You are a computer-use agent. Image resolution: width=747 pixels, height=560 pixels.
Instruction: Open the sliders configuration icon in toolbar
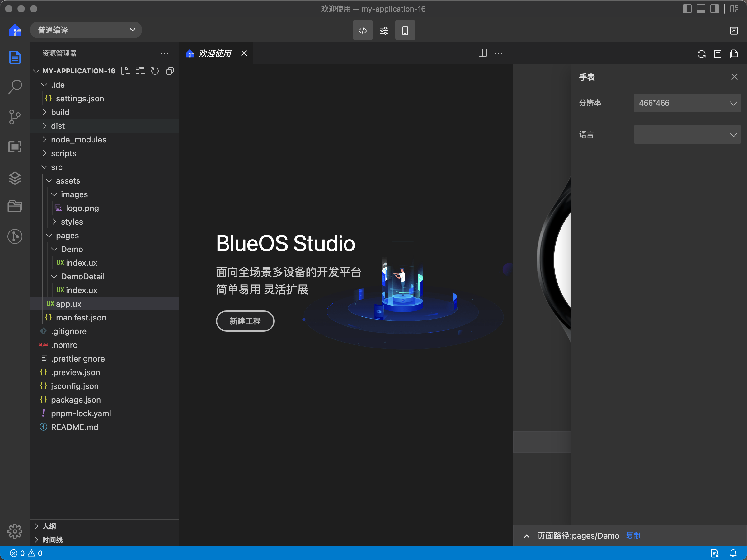[384, 30]
